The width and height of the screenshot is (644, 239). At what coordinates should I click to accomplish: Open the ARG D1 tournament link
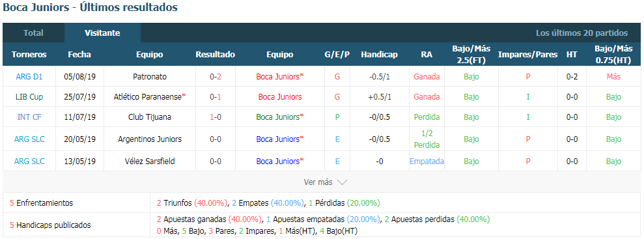tap(29, 76)
